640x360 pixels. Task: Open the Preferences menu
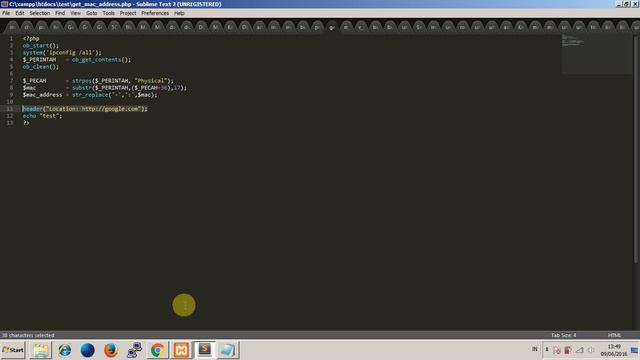[x=155, y=13]
